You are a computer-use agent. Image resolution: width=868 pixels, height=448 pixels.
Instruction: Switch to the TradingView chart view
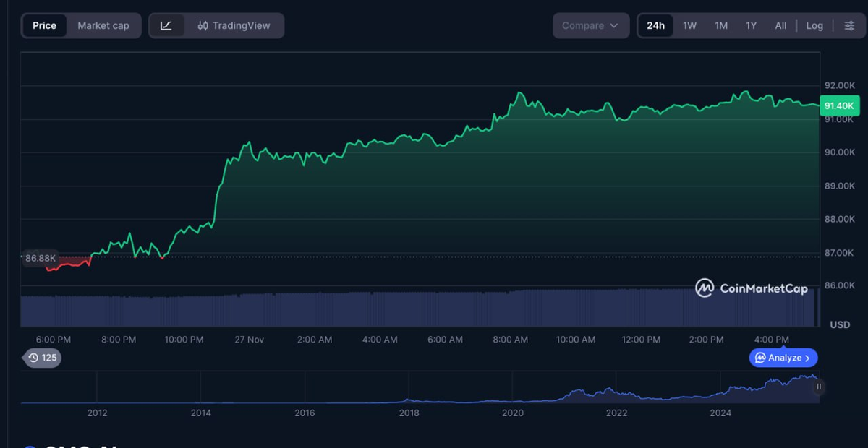[234, 25]
